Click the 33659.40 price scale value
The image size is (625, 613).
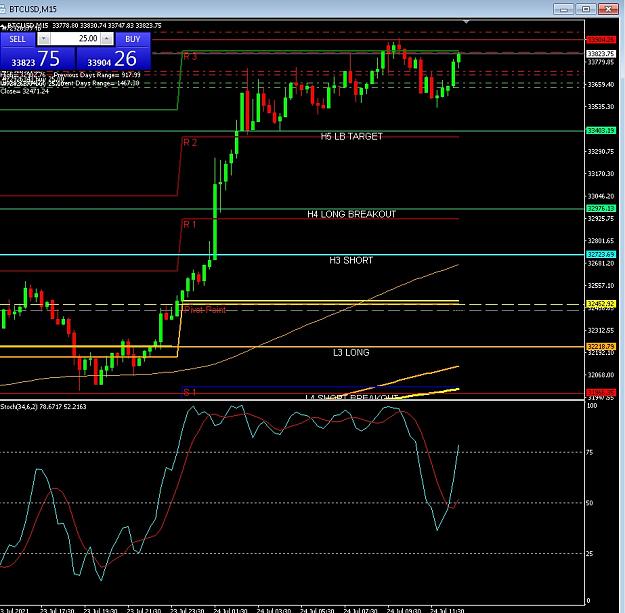coord(601,84)
